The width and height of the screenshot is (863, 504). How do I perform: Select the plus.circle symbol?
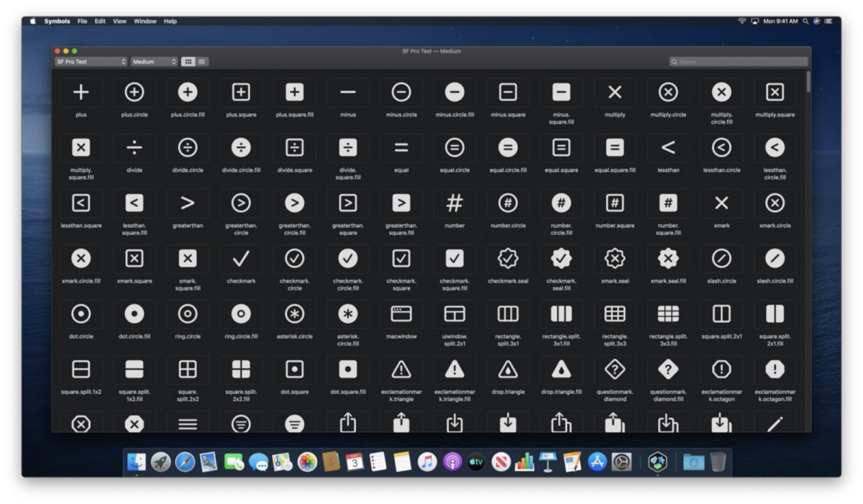(x=134, y=91)
